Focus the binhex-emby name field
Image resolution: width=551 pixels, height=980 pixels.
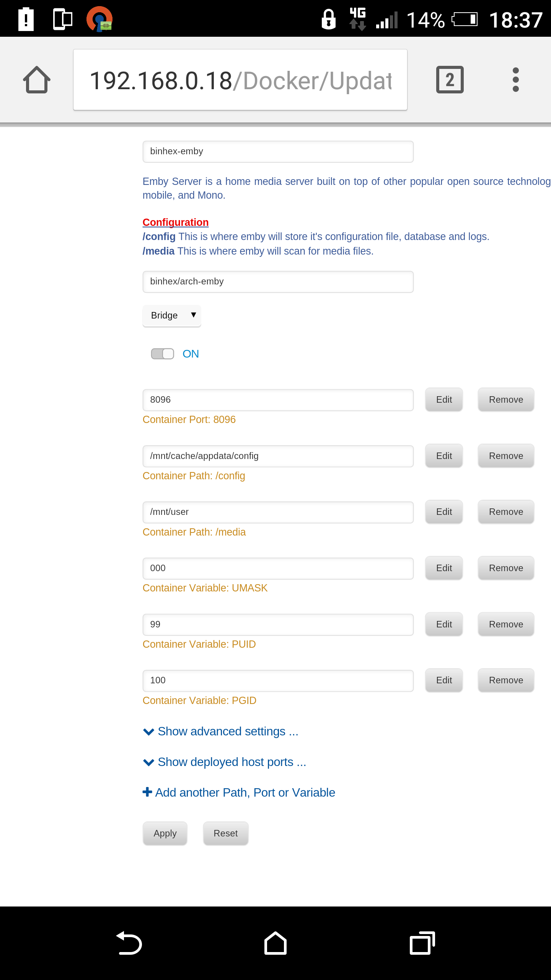pyautogui.click(x=278, y=152)
